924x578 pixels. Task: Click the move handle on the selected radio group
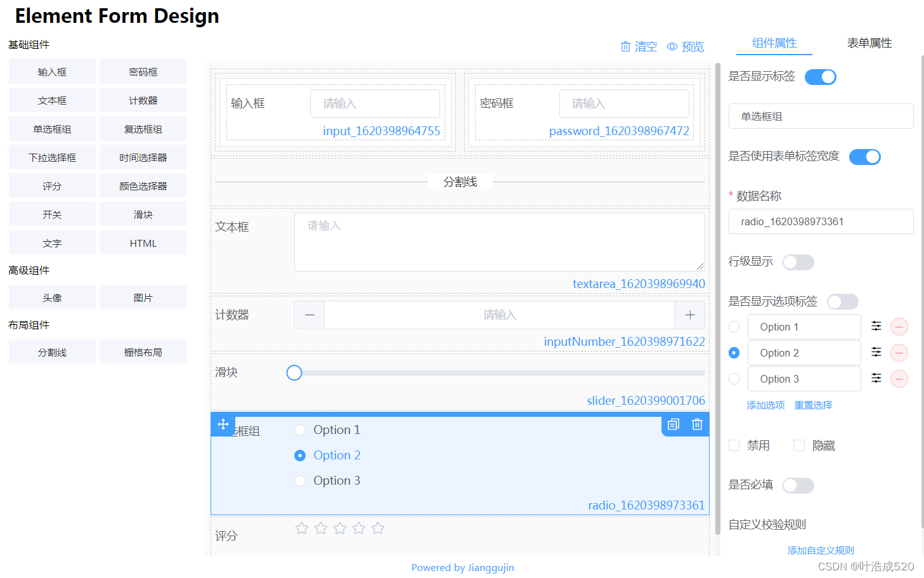coord(223,424)
